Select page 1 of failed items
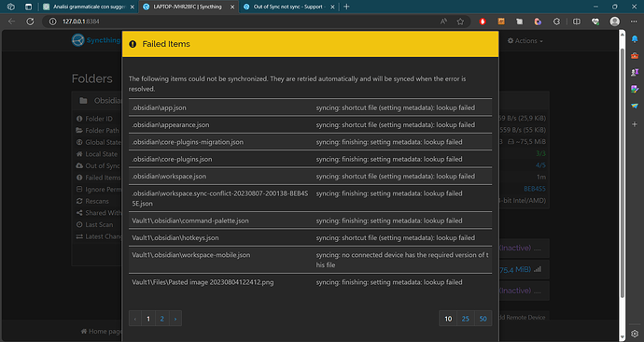This screenshot has width=644, height=342. [x=148, y=319]
